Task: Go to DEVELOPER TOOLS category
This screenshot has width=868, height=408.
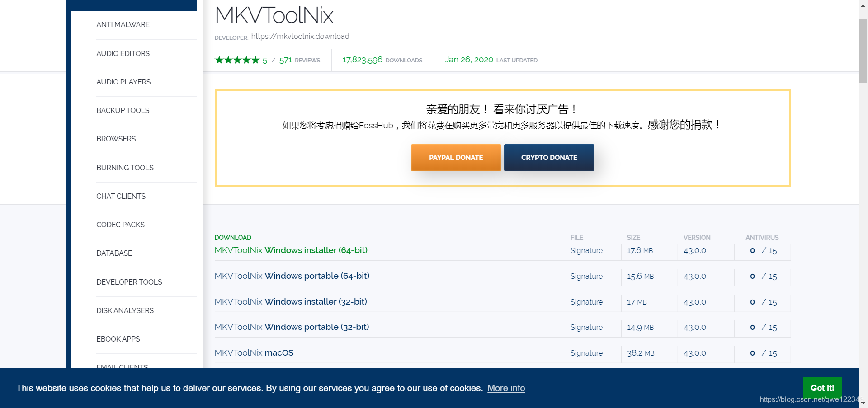Action: click(x=129, y=282)
